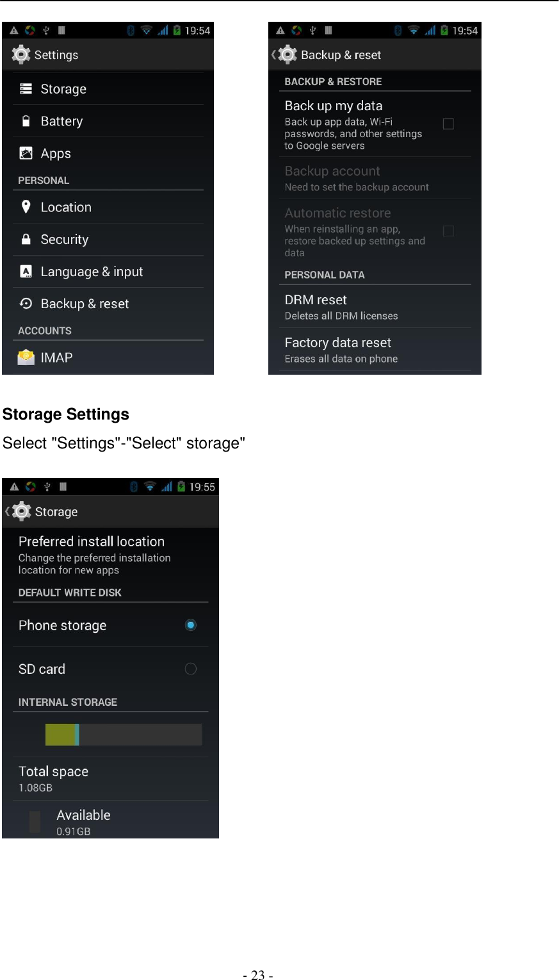Open the Backup & reset menu entry
This screenshot has width=559, height=980.
pyautogui.click(x=85, y=304)
